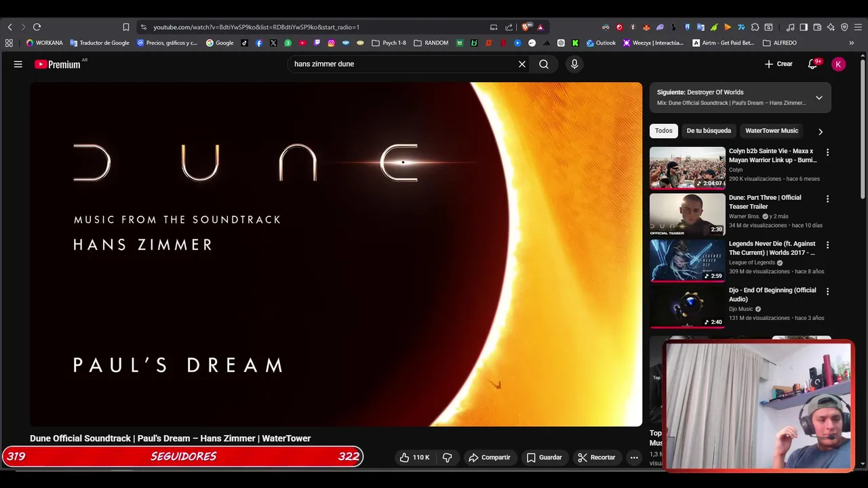Click the Recortar button
This screenshot has width=868, height=488.
[x=597, y=457]
